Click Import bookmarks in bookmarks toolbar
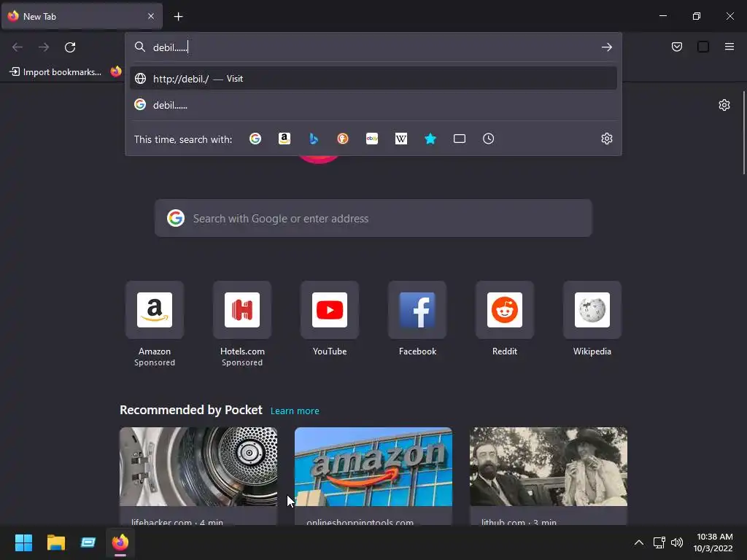Screen dimensions: 747x560 (55, 72)
